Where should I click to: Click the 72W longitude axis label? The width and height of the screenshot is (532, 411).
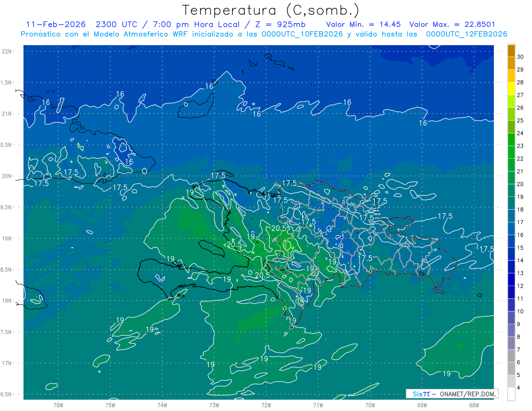click(266, 405)
